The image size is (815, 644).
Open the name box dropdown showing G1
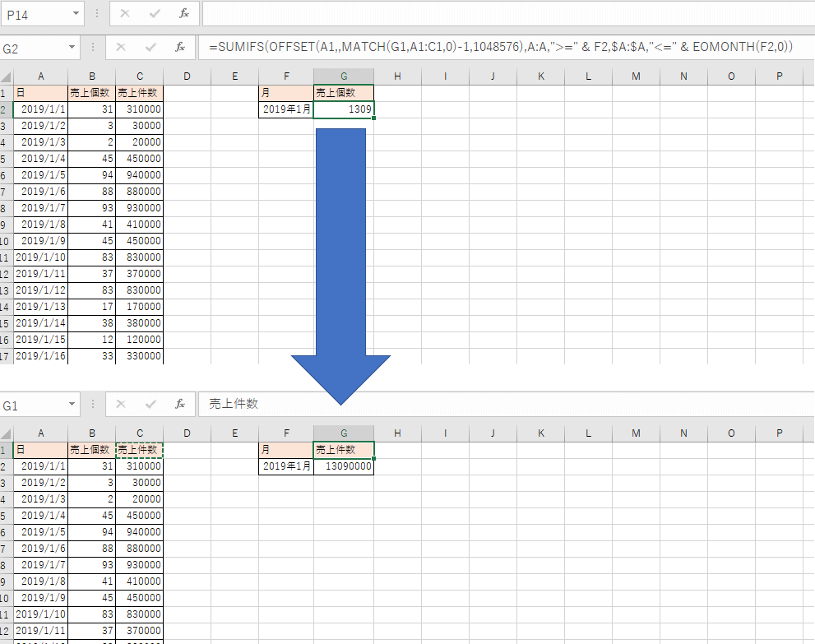point(72,405)
